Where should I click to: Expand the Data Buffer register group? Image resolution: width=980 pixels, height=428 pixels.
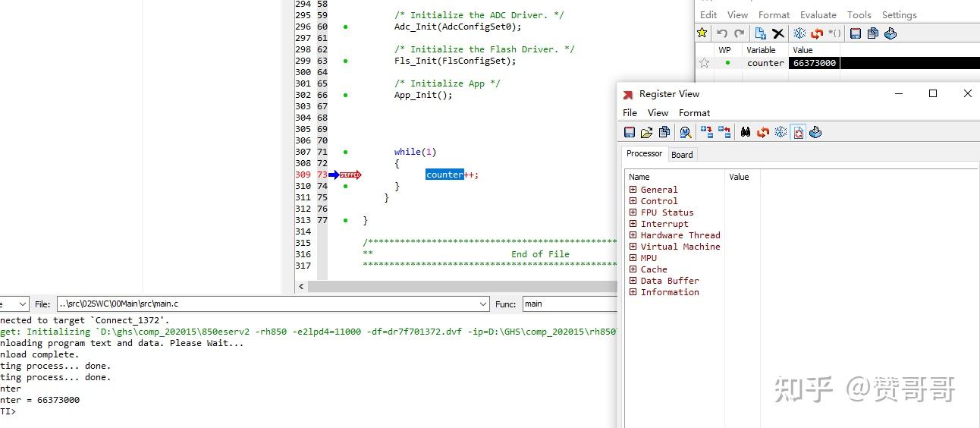(633, 281)
